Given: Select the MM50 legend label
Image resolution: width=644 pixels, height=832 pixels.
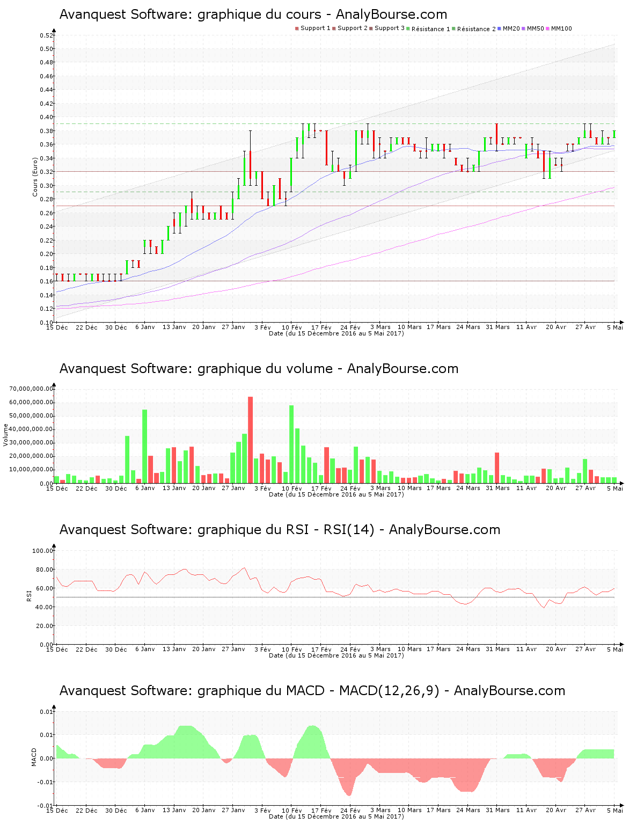Looking at the screenshot, I should pyautogui.click(x=535, y=28).
